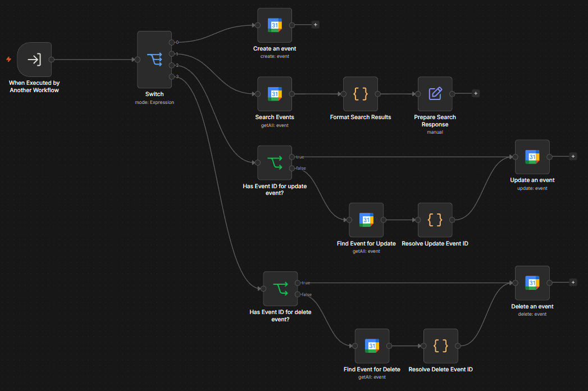588x391 pixels.
Task: Add a node after 'Delete an event'
Action: (573, 282)
